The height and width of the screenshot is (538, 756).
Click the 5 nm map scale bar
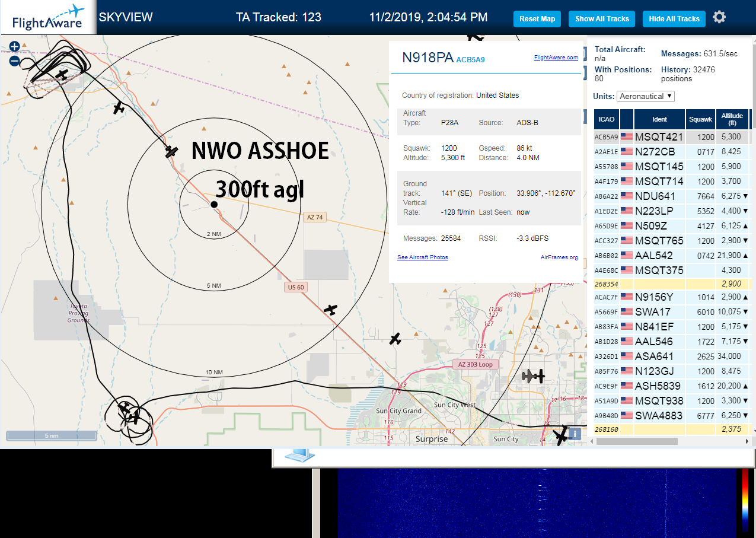tap(51, 435)
